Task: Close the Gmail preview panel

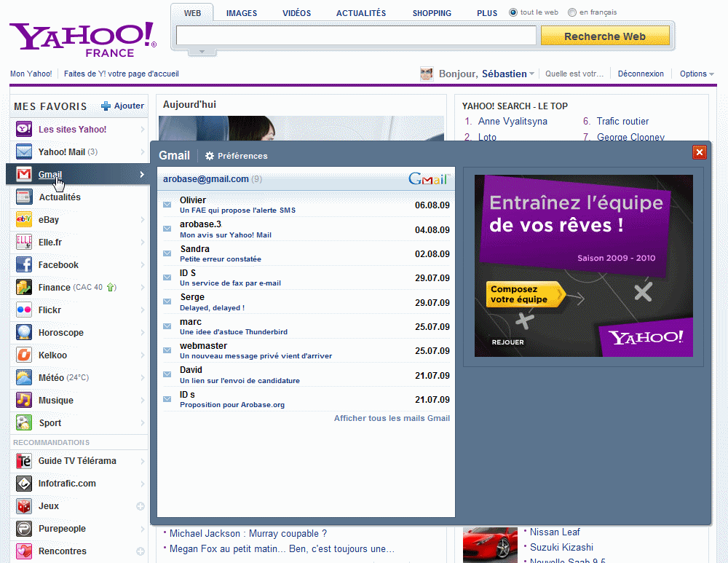Action: pyautogui.click(x=700, y=152)
